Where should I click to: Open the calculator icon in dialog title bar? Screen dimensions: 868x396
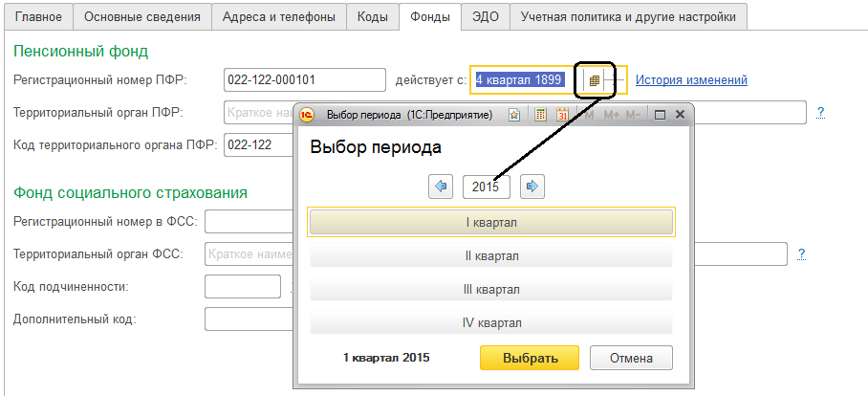(540, 115)
